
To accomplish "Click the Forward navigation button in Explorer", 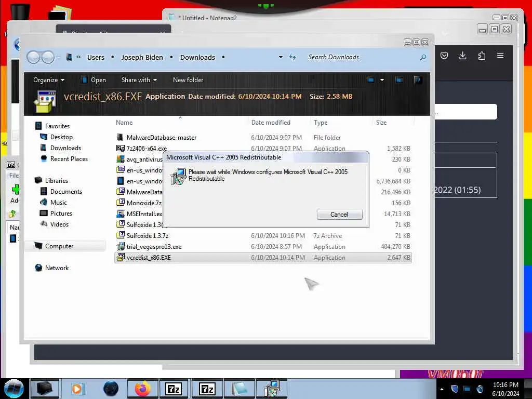I will click(47, 57).
